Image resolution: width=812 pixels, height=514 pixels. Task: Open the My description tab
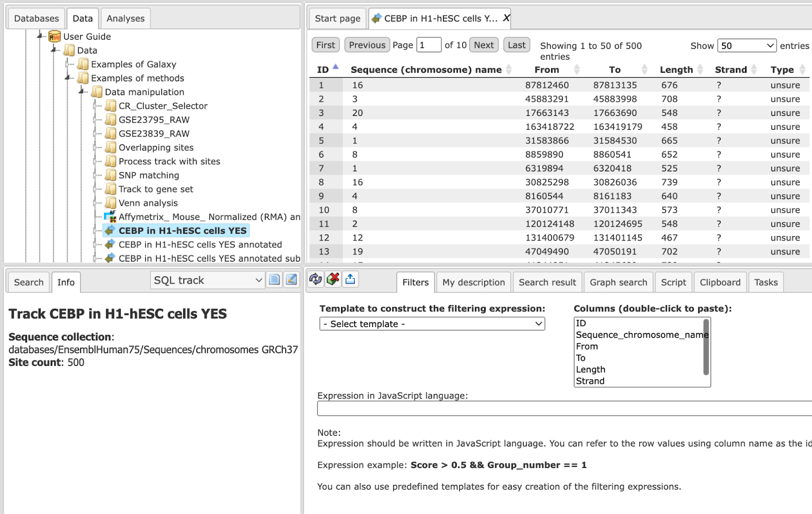point(473,282)
